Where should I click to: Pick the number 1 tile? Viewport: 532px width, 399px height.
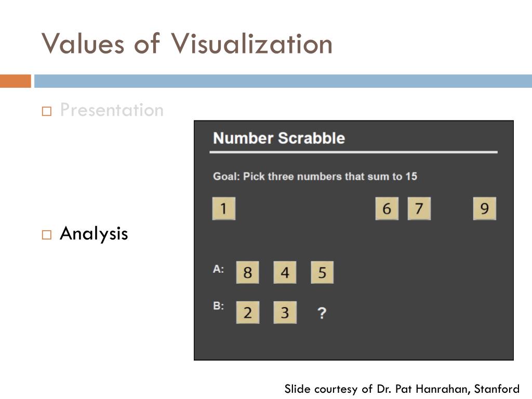click(x=223, y=208)
